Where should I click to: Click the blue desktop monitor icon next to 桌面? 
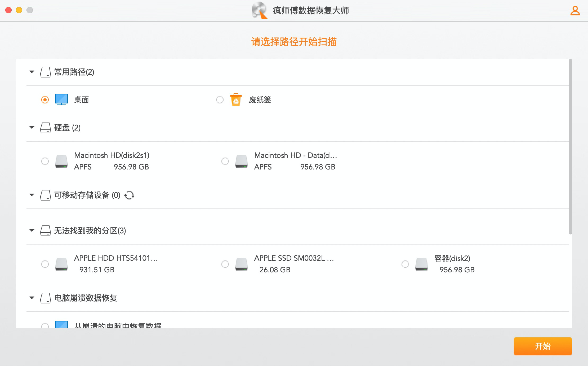61,99
